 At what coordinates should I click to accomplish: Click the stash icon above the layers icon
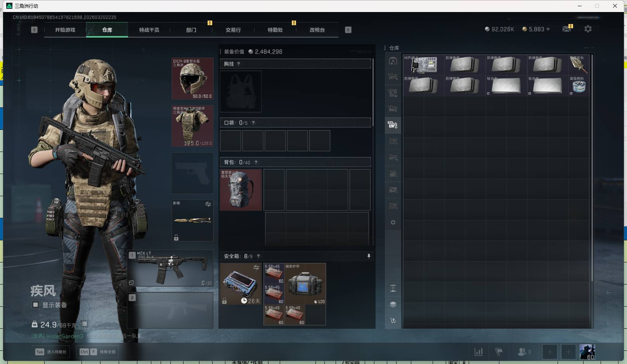click(x=393, y=288)
